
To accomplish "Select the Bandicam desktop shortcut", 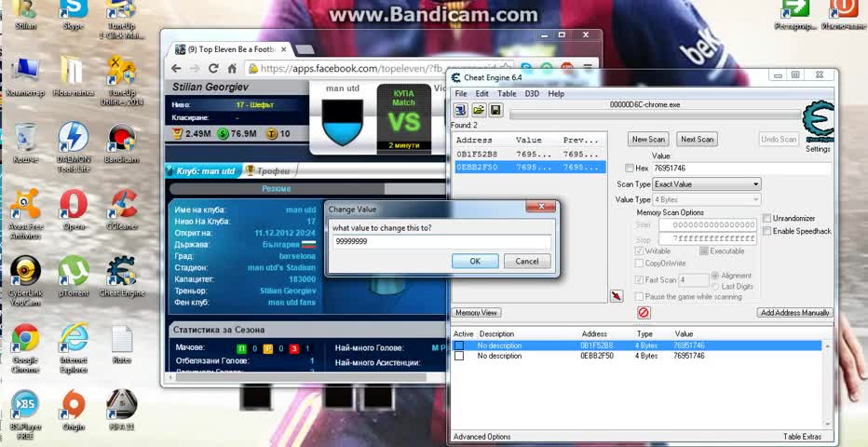I will pyautogui.click(x=122, y=143).
